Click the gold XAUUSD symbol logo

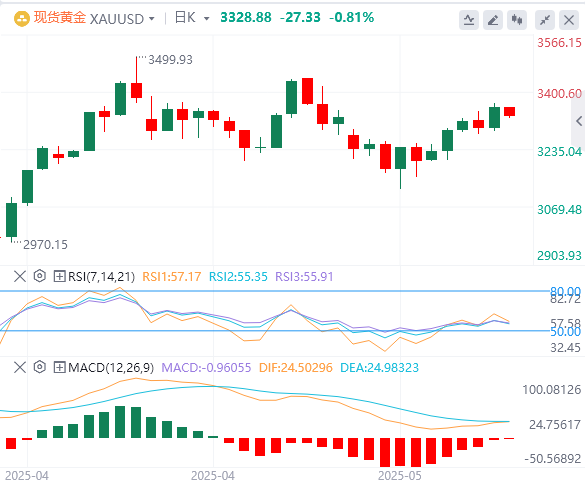coord(22,18)
